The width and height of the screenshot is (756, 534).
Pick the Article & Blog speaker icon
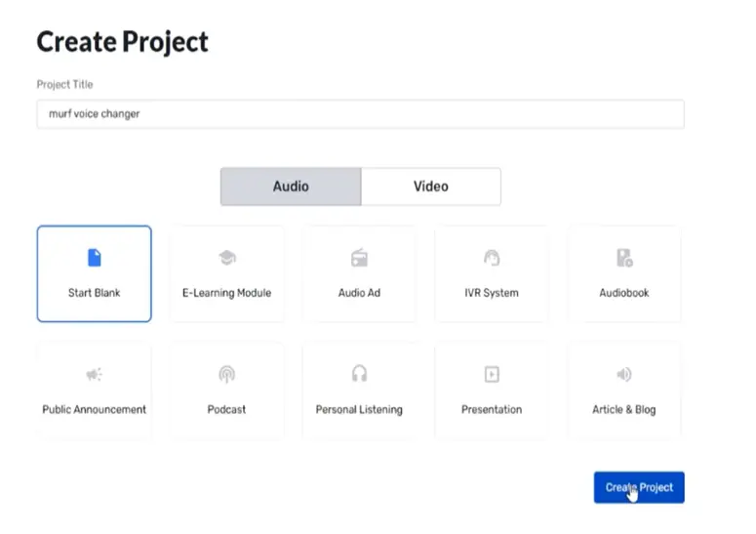tap(624, 374)
